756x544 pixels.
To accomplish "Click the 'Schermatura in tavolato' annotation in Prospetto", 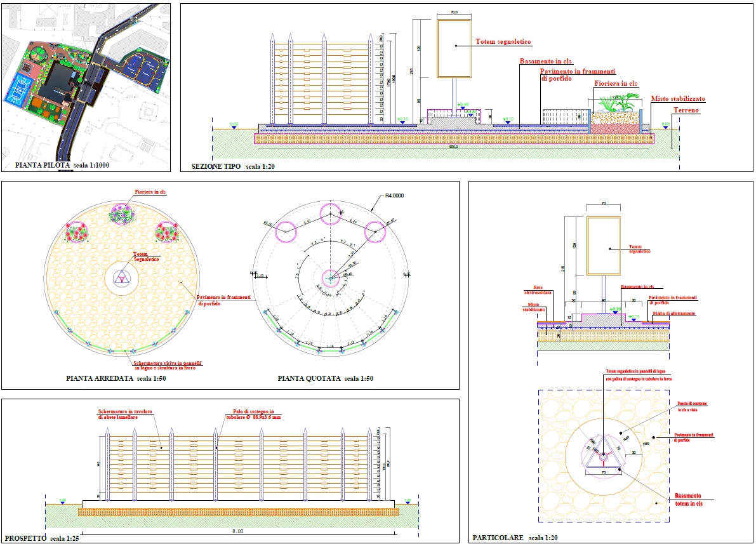I will [124, 413].
